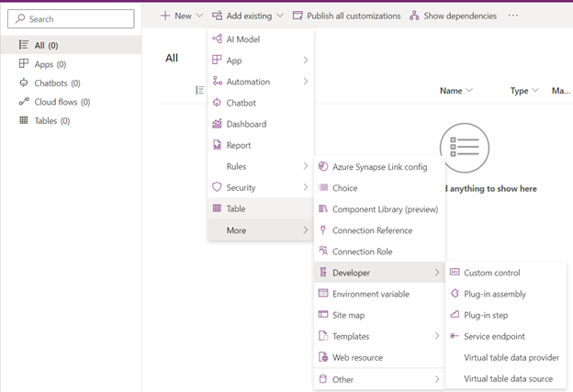The height and width of the screenshot is (392, 573).
Task: Click the Other database icon
Action: (x=323, y=379)
